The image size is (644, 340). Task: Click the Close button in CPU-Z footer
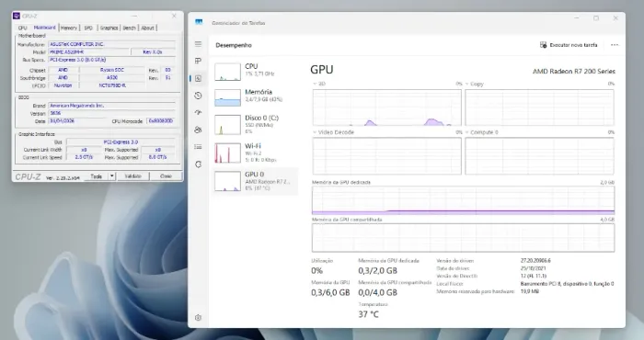click(166, 176)
